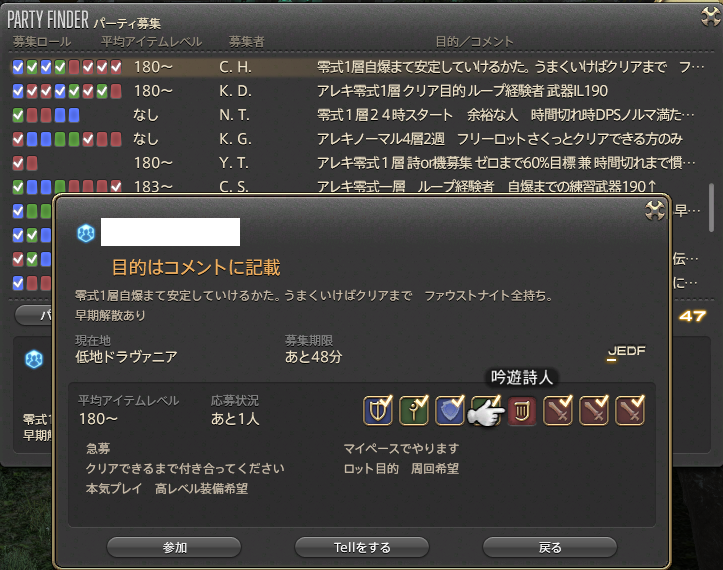Image resolution: width=723 pixels, height=570 pixels.
Task: Click the open red bard slot icon
Action: pos(522,410)
